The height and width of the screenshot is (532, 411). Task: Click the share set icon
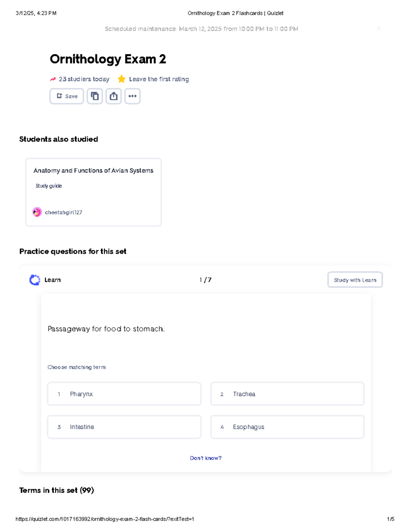114,96
